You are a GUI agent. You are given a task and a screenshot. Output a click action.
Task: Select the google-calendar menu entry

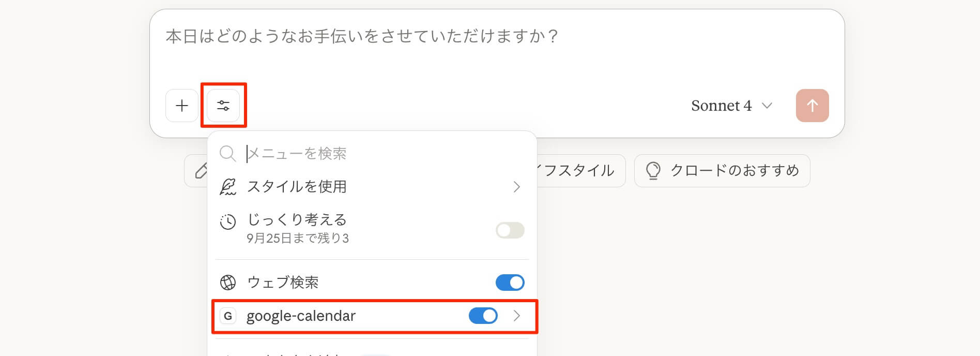pyautogui.click(x=301, y=316)
